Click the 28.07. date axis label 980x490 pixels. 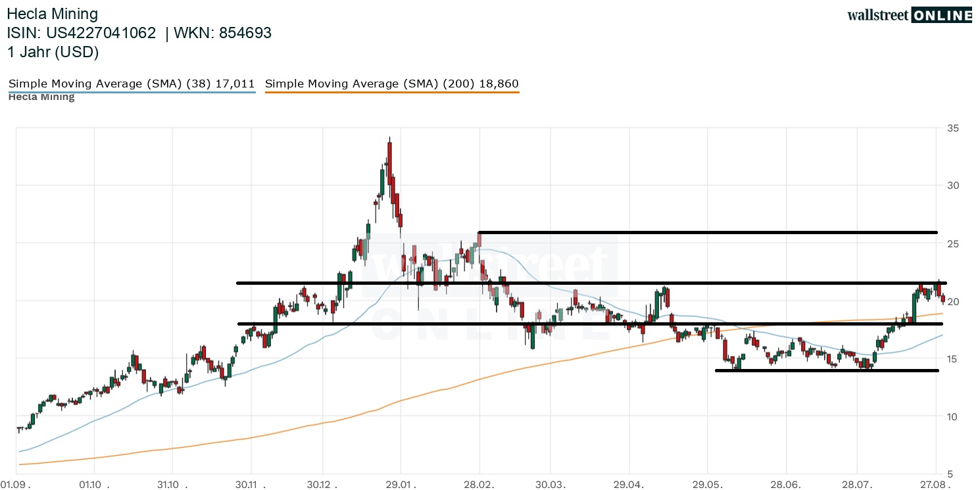[x=858, y=483]
